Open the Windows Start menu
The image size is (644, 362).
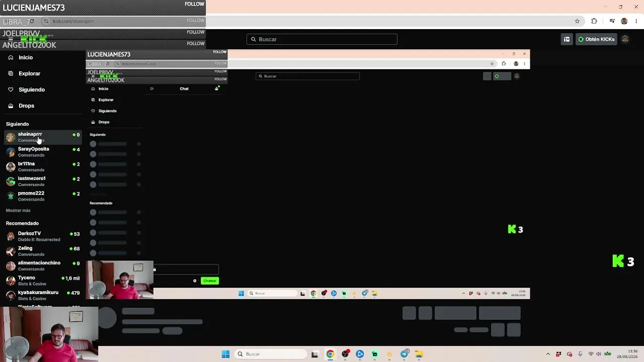pos(225,354)
